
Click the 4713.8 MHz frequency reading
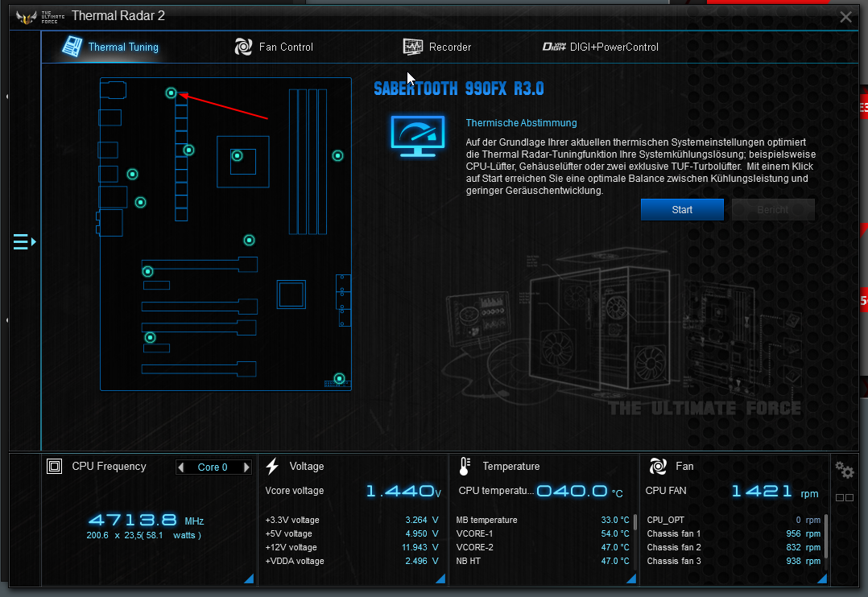(x=147, y=521)
